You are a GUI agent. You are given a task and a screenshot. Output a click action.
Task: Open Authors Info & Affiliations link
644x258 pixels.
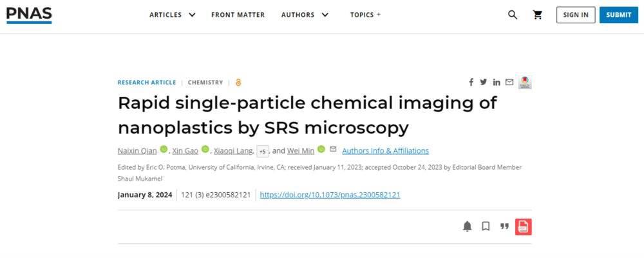coord(385,151)
